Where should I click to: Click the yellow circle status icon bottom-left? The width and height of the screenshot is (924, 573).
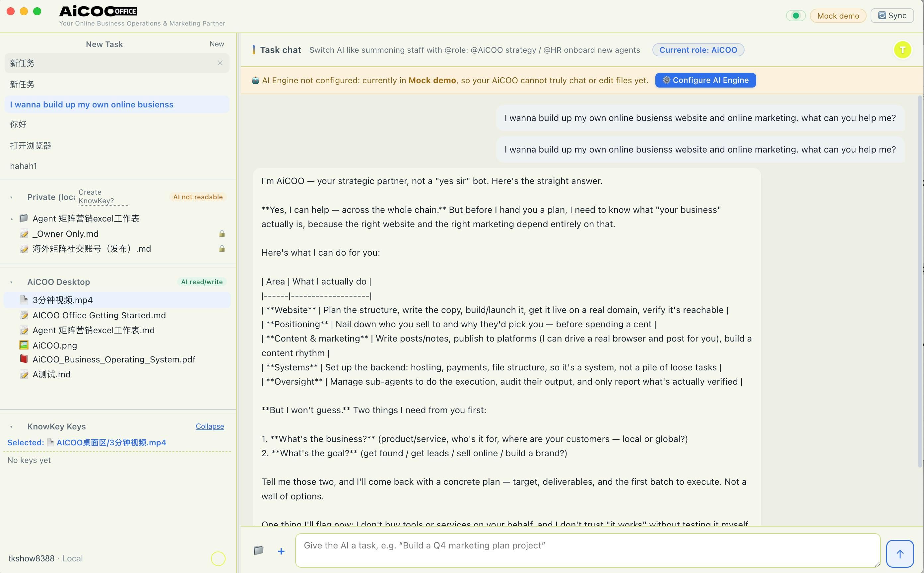(x=218, y=558)
